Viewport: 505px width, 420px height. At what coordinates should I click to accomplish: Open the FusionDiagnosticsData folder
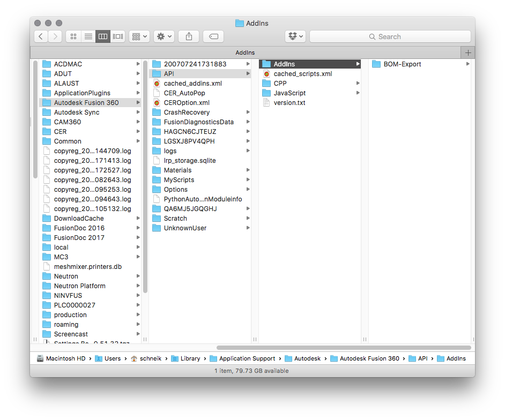[200, 122]
